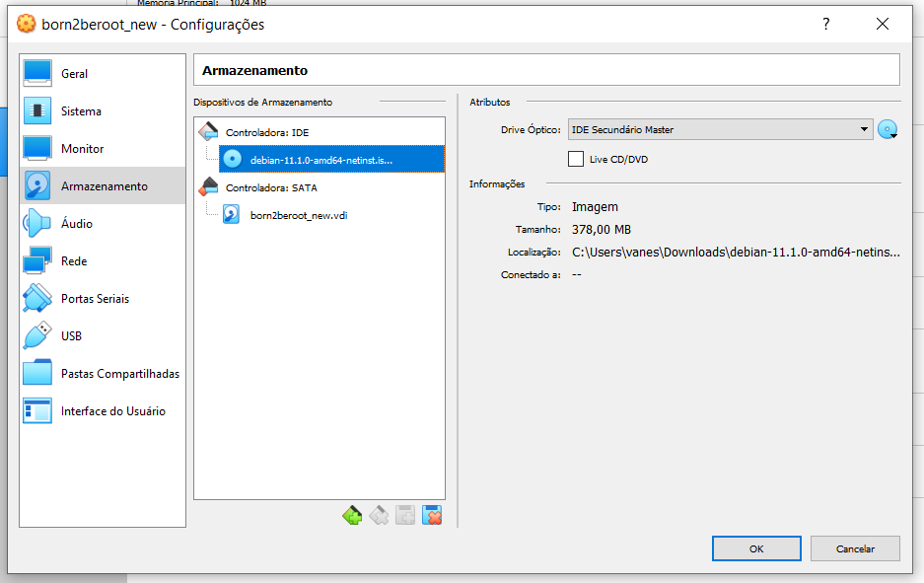Select the debian-11.1.0-amd64-netinst ISO entry
The height and width of the screenshot is (583, 924).
click(331, 159)
